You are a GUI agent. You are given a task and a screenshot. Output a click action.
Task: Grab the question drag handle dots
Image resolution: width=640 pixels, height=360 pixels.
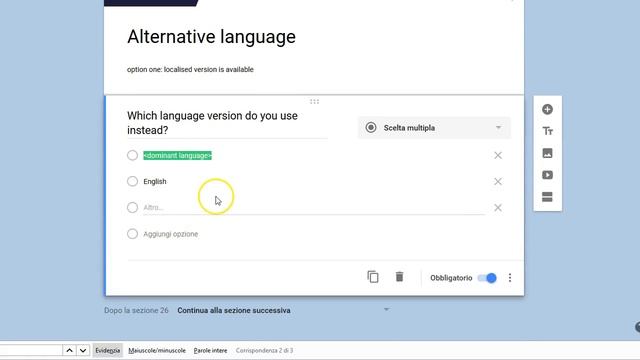click(x=314, y=102)
